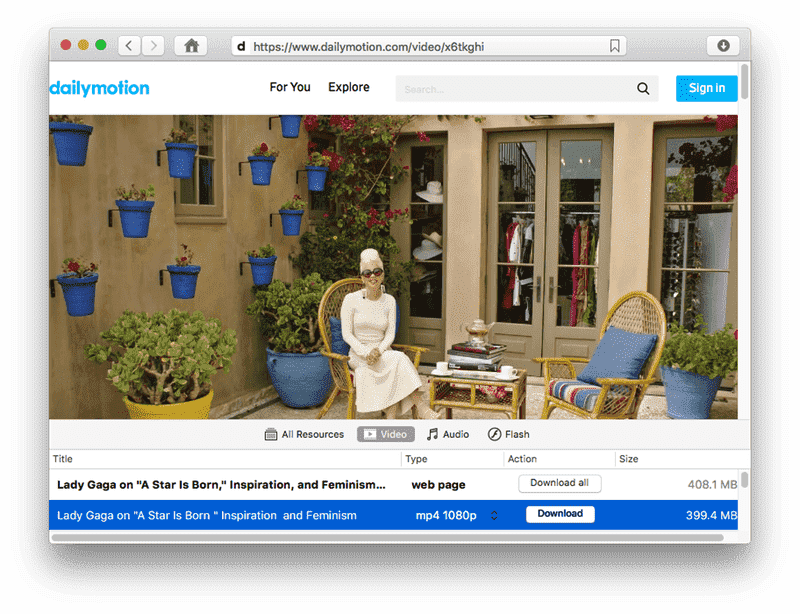Click the Home icon in the toolbar
Image resolution: width=800 pixels, height=614 pixels.
191,46
